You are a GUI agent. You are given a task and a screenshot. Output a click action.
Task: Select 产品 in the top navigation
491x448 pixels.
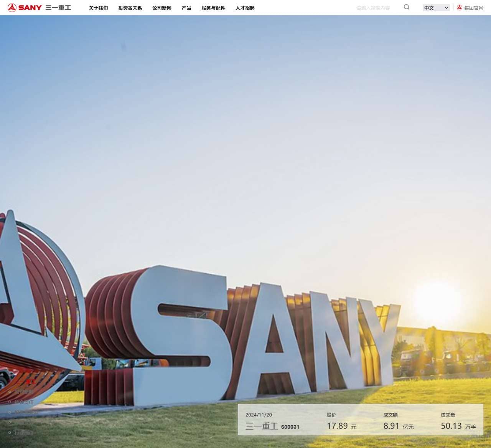pyautogui.click(x=186, y=8)
